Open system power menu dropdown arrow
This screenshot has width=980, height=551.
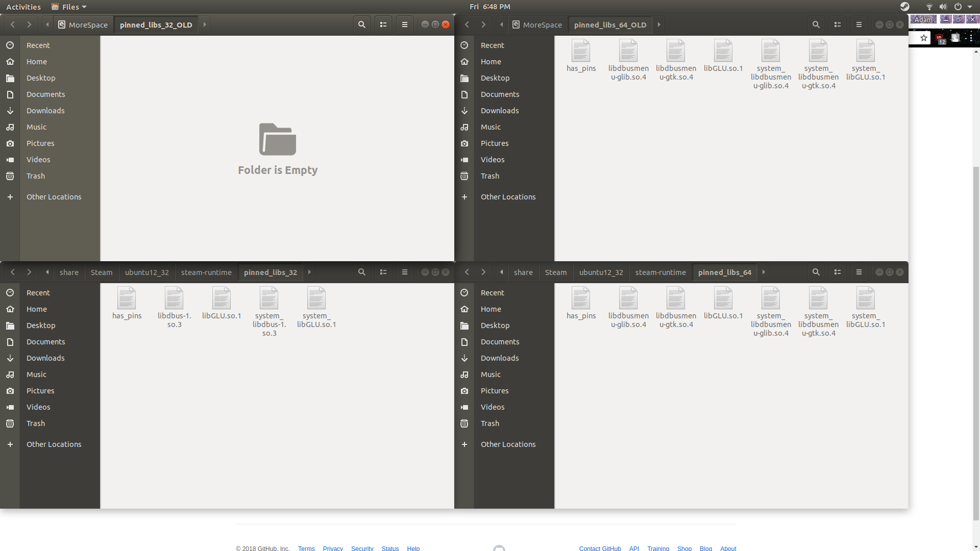[970, 7]
